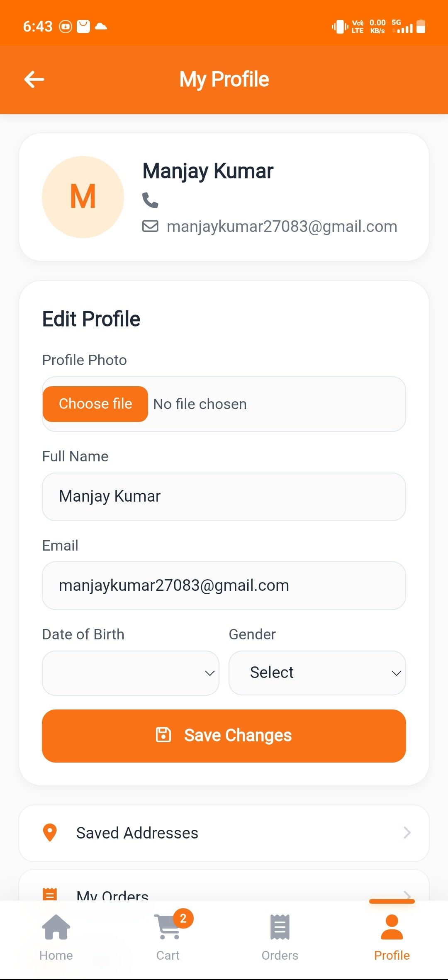Tap the back arrow icon
448x980 pixels.
pyautogui.click(x=34, y=79)
